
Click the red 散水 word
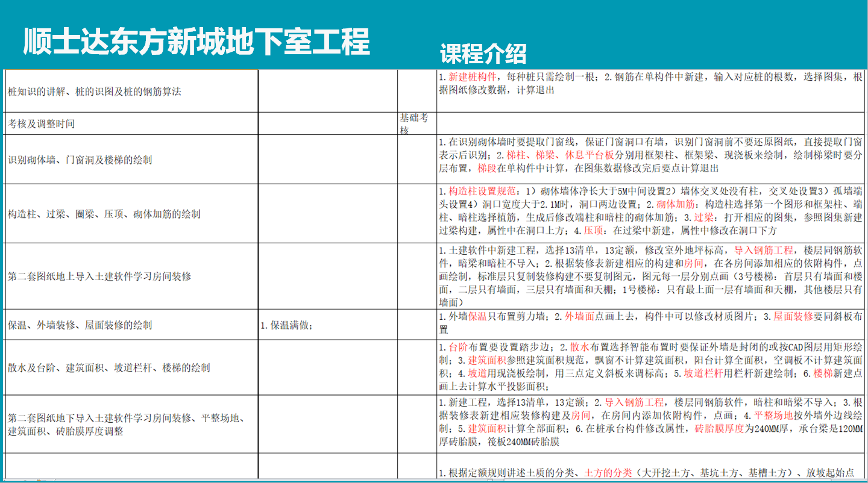coord(579,347)
